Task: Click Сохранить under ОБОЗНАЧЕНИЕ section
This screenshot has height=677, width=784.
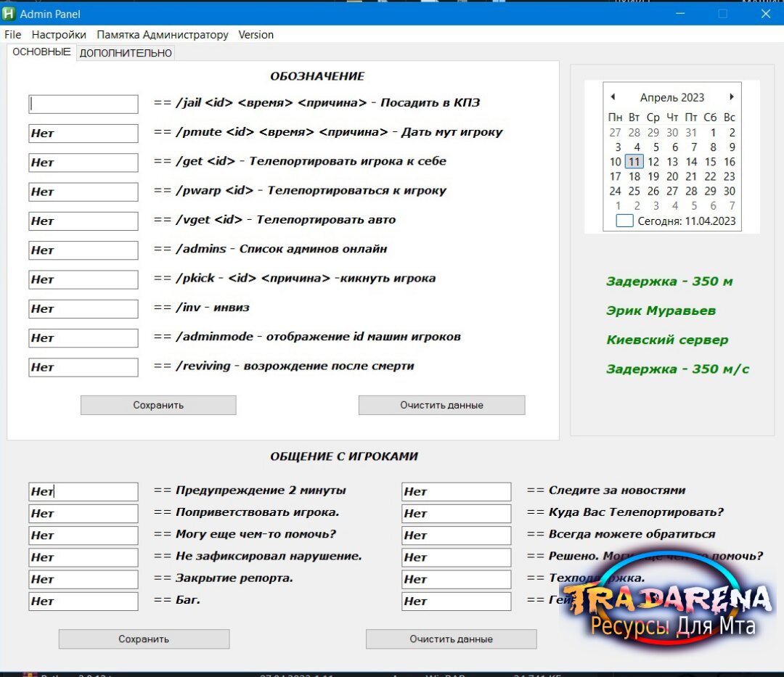Action: (x=158, y=405)
